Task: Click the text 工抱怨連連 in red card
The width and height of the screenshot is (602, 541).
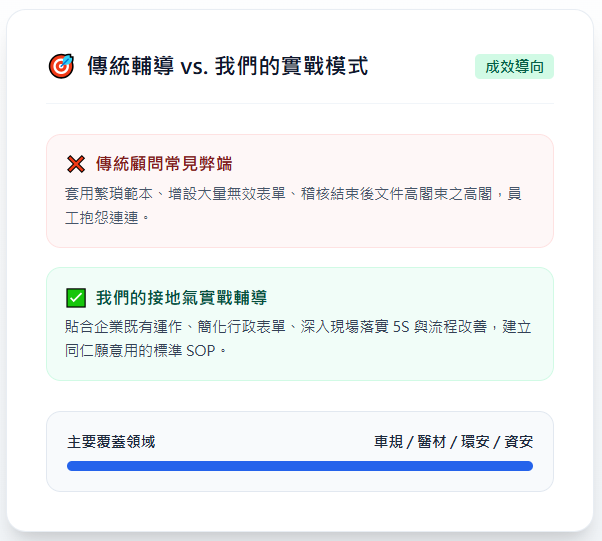Action: (x=102, y=218)
